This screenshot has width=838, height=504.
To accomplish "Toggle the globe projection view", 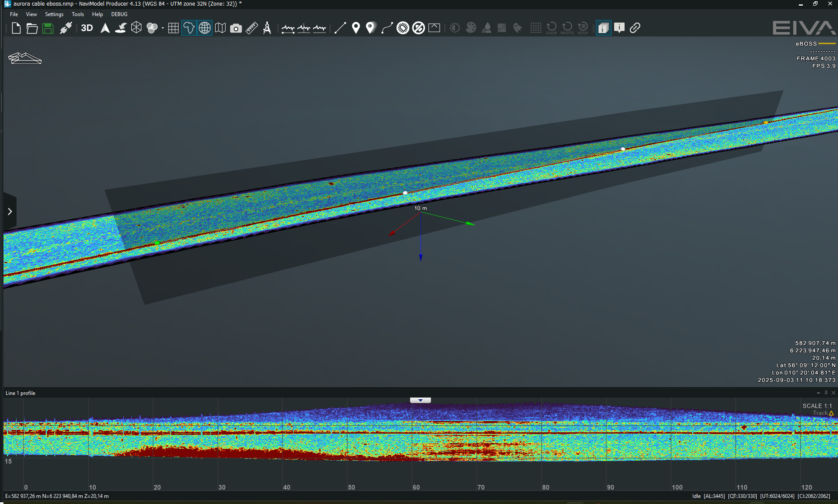I will tap(204, 28).
